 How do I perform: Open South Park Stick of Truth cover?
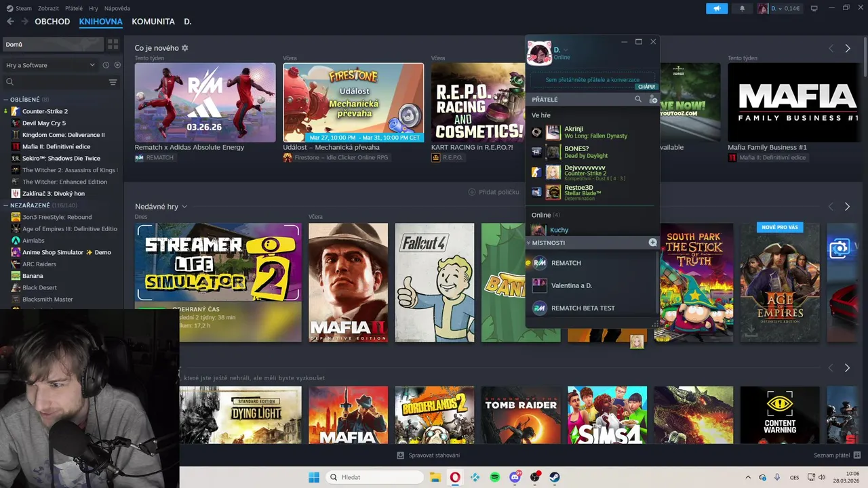[x=693, y=283]
